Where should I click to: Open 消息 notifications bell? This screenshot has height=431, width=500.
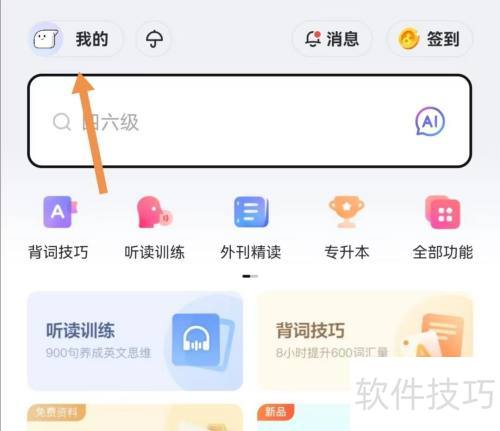click(313, 39)
